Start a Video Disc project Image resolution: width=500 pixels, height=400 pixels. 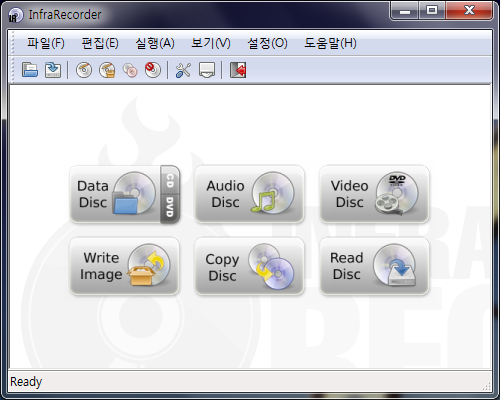click(x=374, y=194)
